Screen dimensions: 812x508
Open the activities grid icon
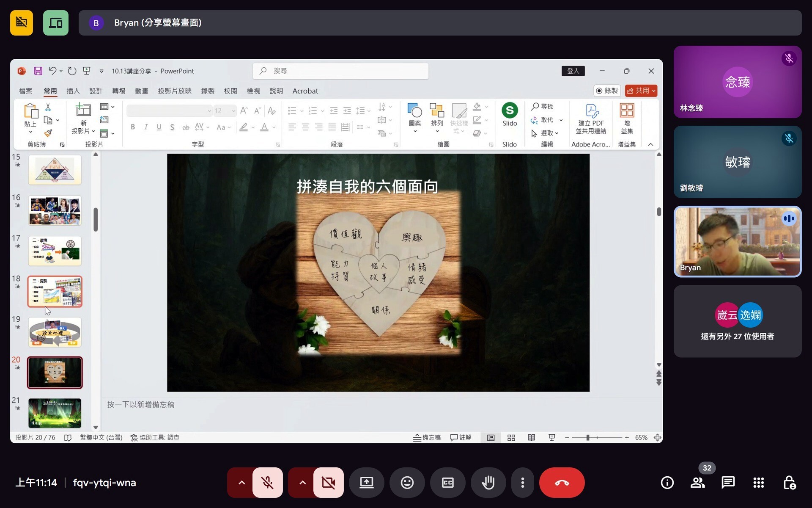coord(758,483)
